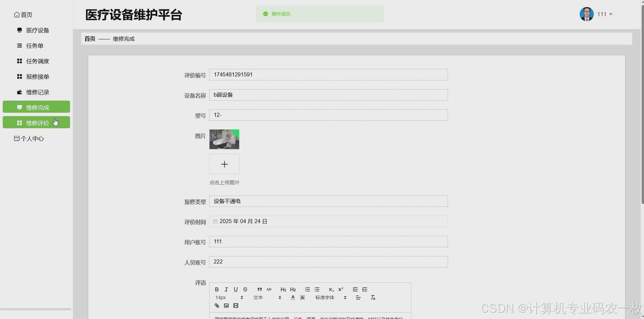Expand the user menu next to 111
Screen dimensions: 644x319
point(611,14)
